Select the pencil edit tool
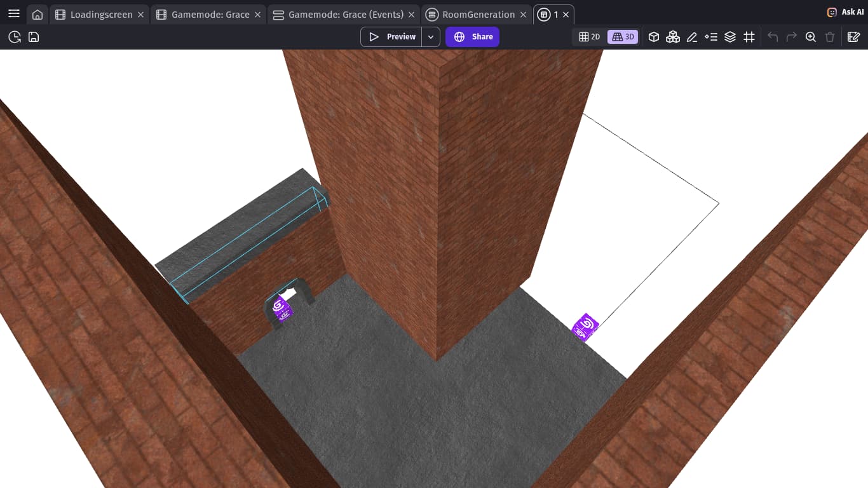868x488 pixels. tap(692, 37)
